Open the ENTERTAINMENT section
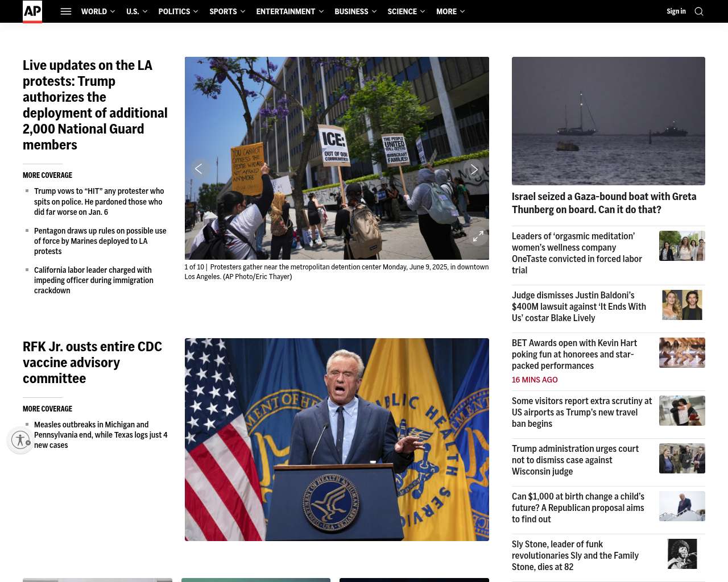The height and width of the screenshot is (582, 728). click(286, 11)
